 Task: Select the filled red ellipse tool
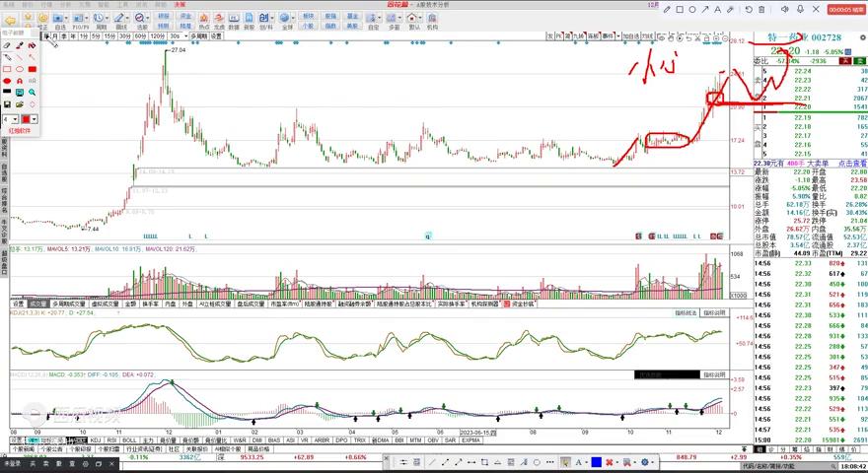tap(7, 81)
